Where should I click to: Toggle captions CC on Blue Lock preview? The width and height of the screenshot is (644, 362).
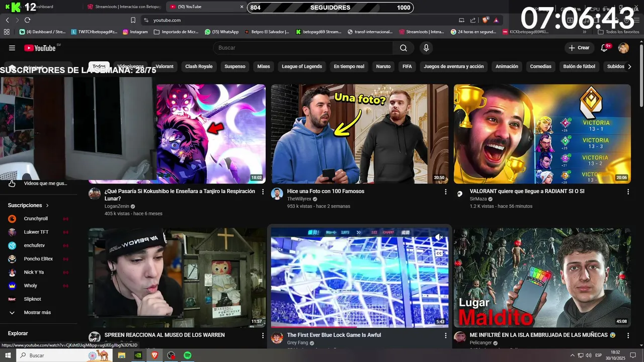click(x=439, y=253)
